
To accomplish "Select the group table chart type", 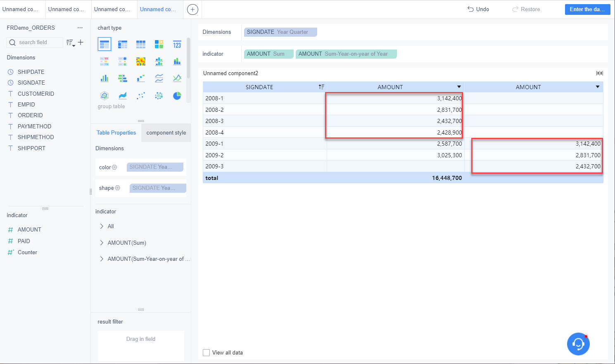I will [x=104, y=44].
